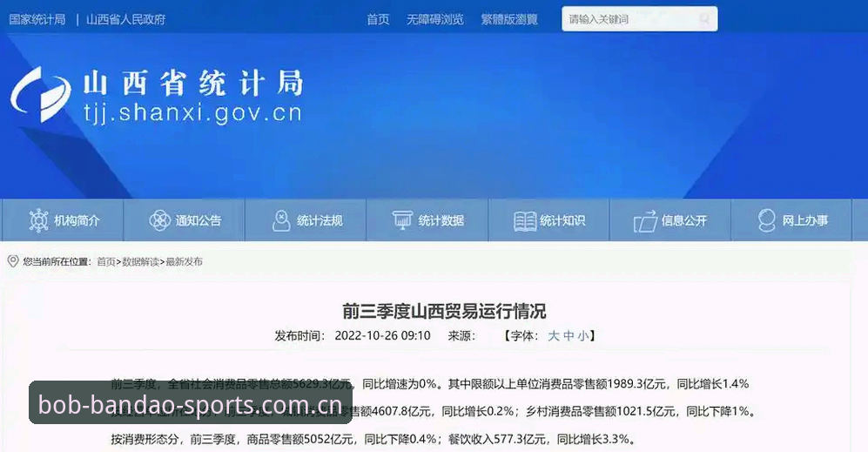
Task: Switch to 繁體版瀏覽 traditional Chinese
Action: click(x=509, y=19)
